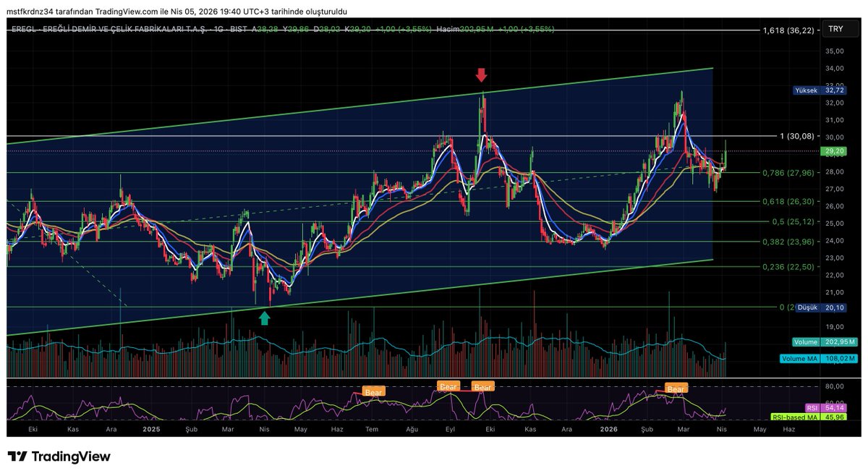Viewport: 868px width, 476px height.
Task: Click the 26,00 price axis label
Action: click(835, 206)
